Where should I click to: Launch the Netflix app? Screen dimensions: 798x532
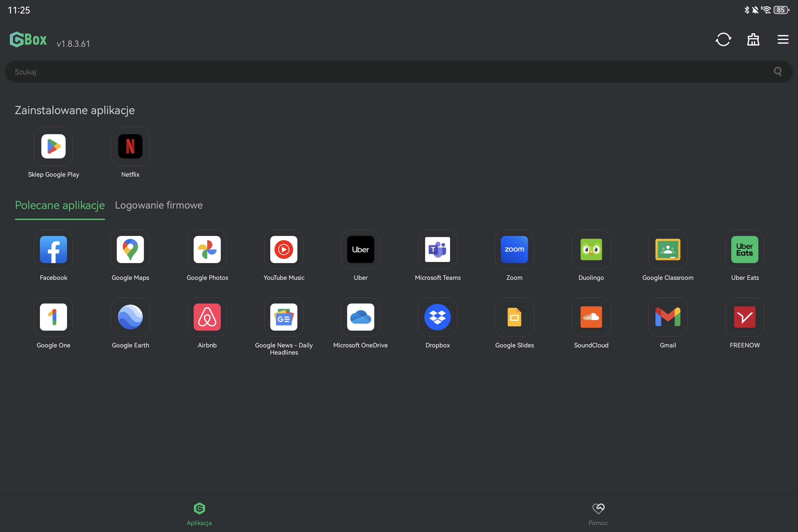coord(130,146)
